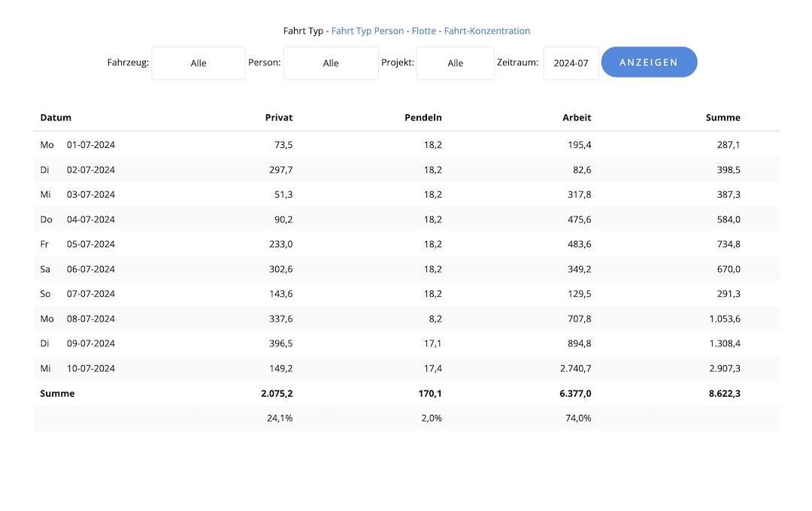The height and width of the screenshot is (511, 812).
Task: Click the Arbeit value 2.740,7
Action: (575, 368)
